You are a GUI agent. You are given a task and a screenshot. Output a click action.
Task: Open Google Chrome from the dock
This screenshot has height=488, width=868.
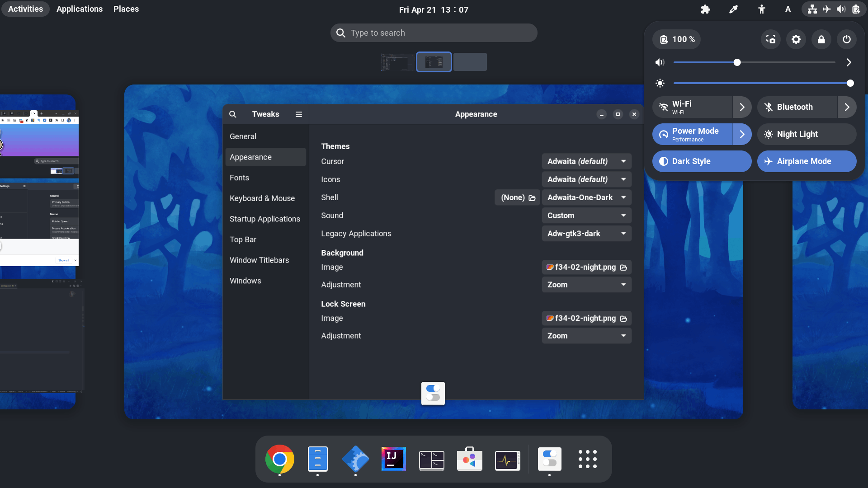point(280,459)
